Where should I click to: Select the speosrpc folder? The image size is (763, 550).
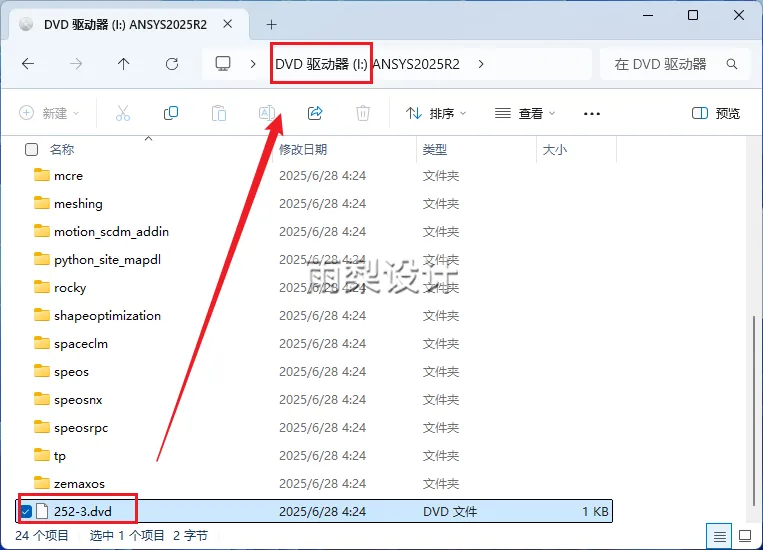click(81, 428)
